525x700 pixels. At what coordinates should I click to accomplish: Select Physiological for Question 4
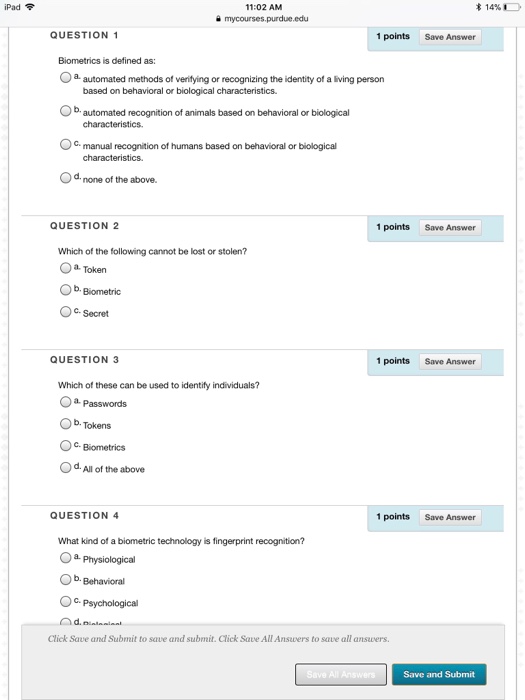[65, 558]
